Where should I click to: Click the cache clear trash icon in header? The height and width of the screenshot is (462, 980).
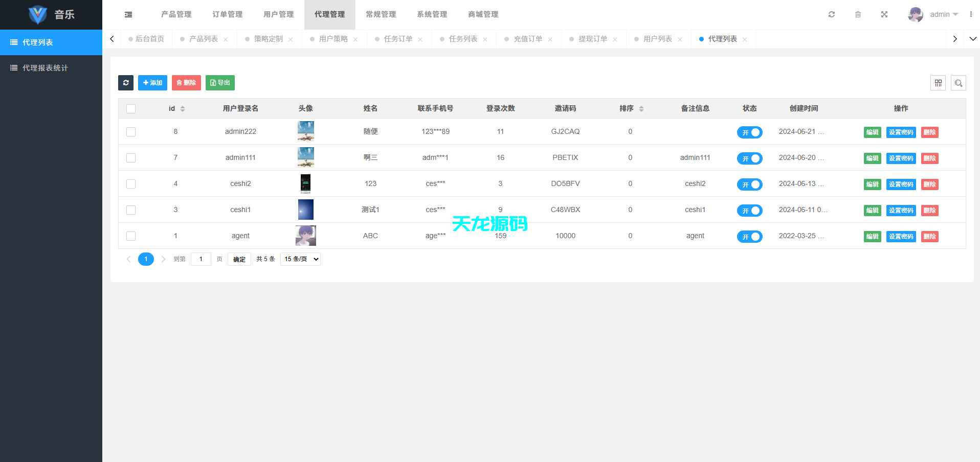point(858,14)
